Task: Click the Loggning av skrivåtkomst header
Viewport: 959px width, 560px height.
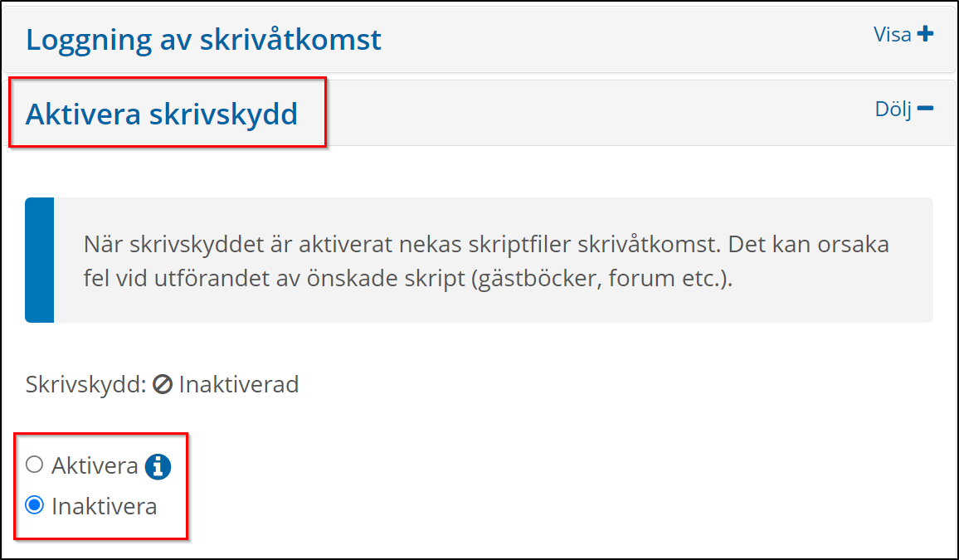Action: click(203, 38)
